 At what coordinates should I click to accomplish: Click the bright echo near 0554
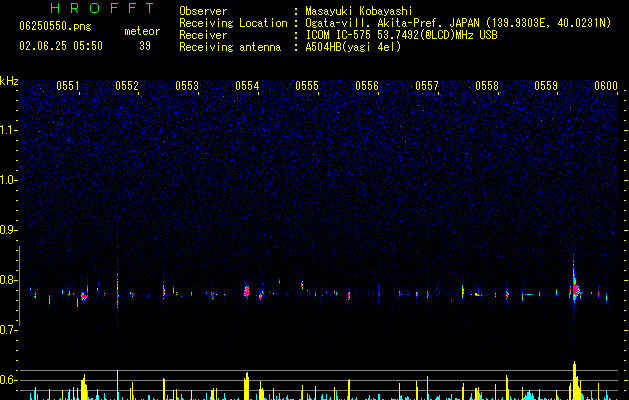[x=246, y=291]
